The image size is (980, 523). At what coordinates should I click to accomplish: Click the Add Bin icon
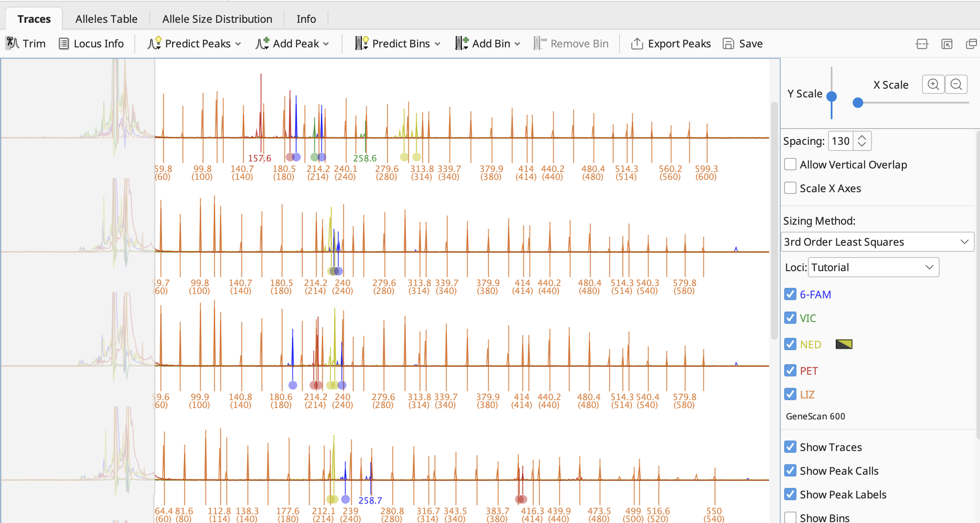coord(461,43)
